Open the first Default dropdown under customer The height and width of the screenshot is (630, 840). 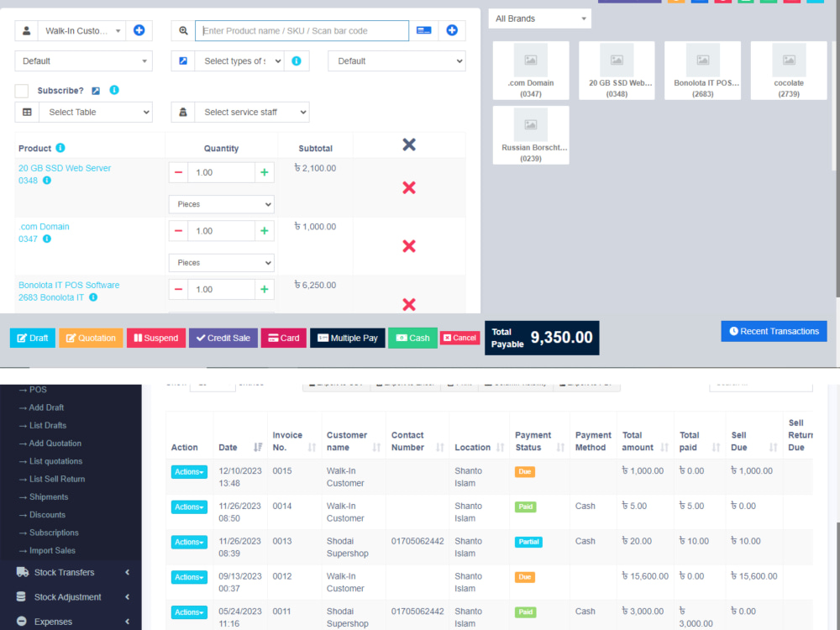(x=83, y=61)
